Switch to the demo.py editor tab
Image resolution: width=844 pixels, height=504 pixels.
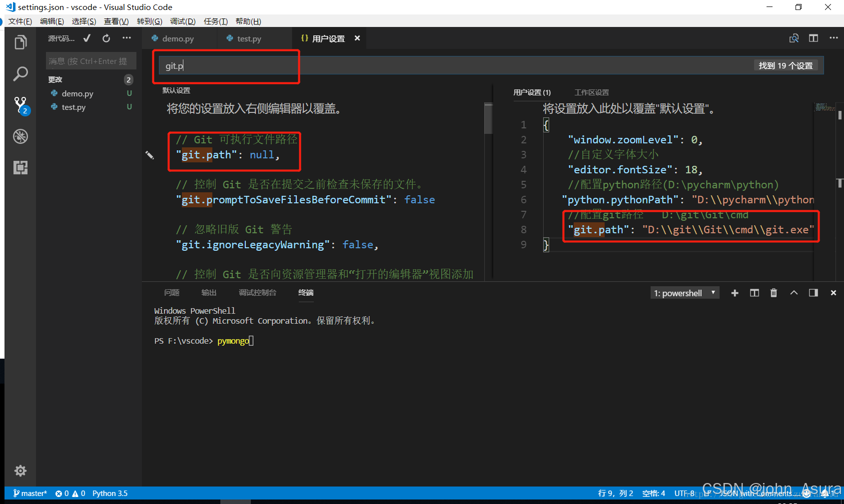click(178, 38)
